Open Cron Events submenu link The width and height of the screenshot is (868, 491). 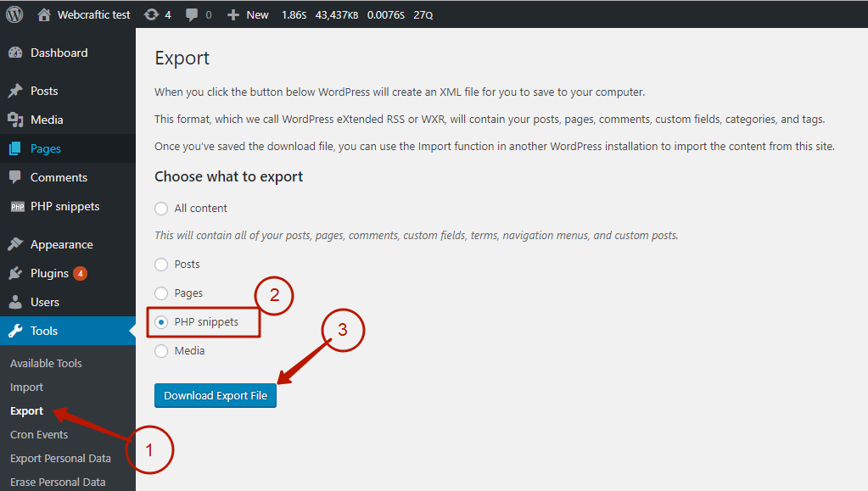(x=39, y=434)
